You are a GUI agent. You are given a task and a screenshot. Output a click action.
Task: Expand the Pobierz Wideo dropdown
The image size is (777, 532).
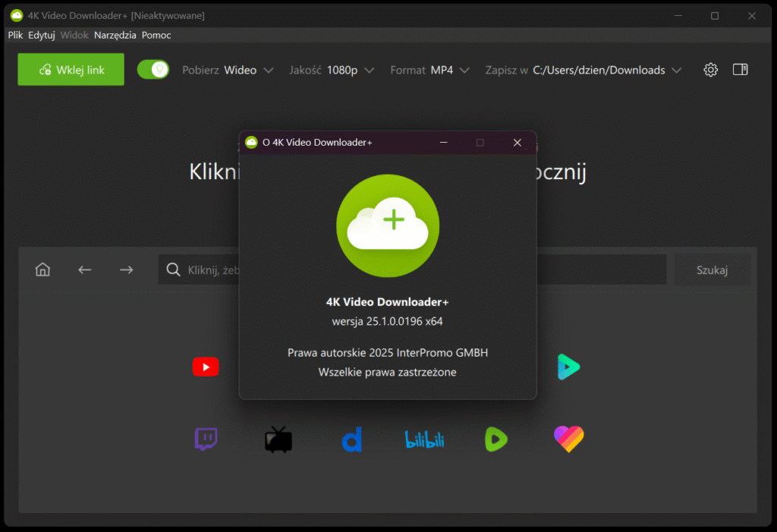tap(228, 70)
